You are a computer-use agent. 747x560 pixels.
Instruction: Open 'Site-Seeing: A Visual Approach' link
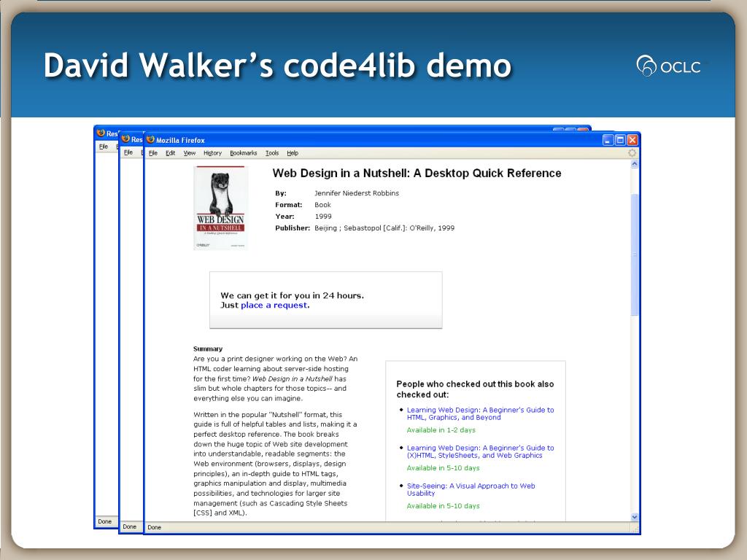(471, 489)
